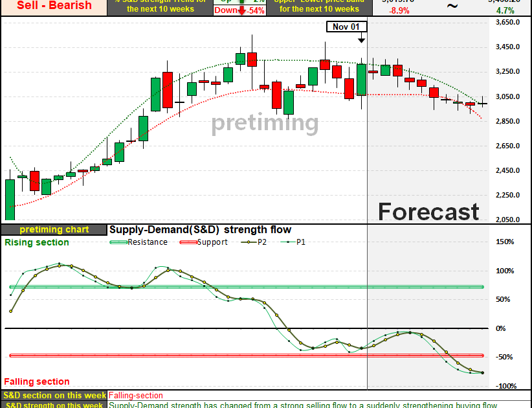Click the 'Falling section' label
532x408 pixels.
[x=37, y=381]
